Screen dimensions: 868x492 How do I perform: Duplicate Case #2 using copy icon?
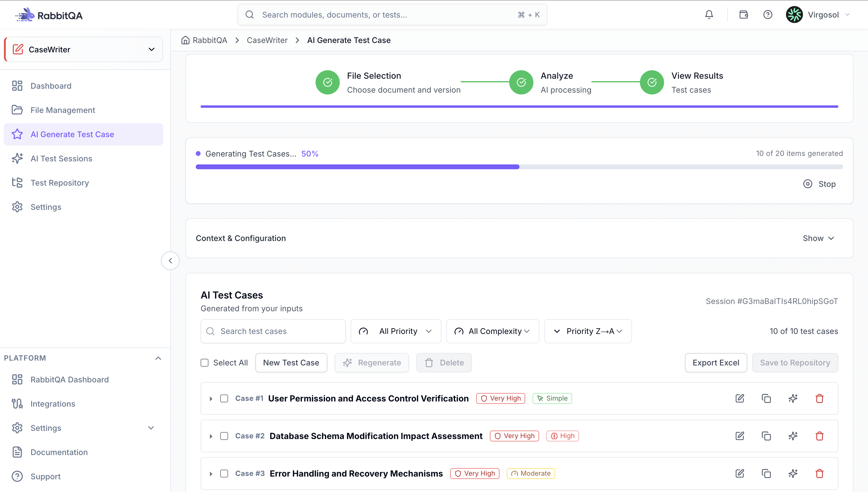coord(766,436)
